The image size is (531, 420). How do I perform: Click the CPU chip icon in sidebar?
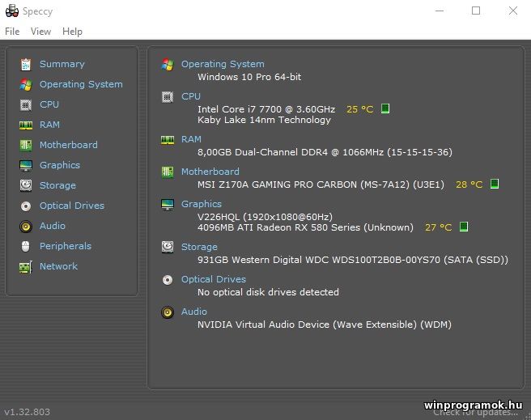pos(26,105)
